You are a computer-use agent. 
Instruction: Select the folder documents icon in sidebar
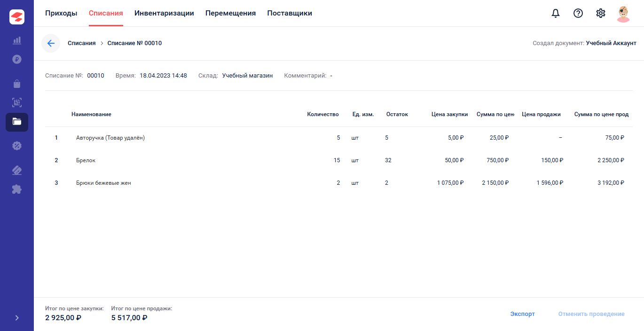17,122
